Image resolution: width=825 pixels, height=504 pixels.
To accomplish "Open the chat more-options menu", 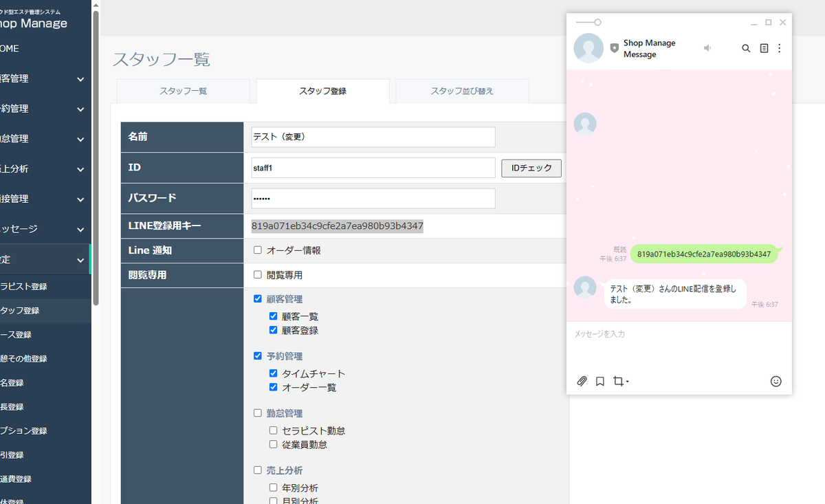I will tap(779, 48).
